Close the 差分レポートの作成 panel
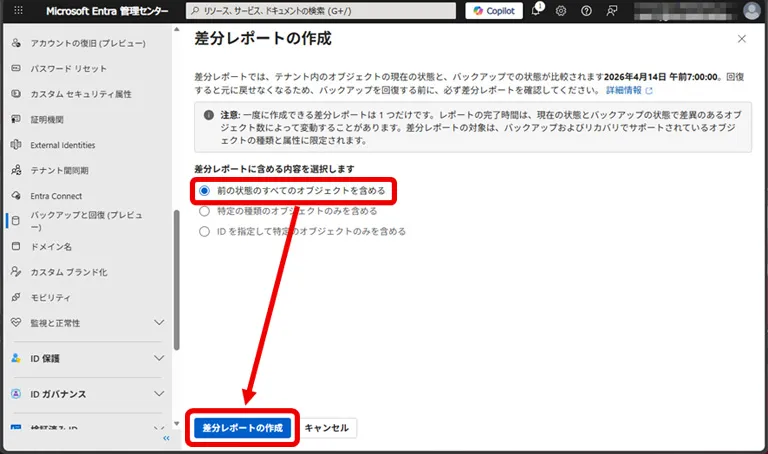Viewport: 768px width, 454px height. (x=742, y=39)
